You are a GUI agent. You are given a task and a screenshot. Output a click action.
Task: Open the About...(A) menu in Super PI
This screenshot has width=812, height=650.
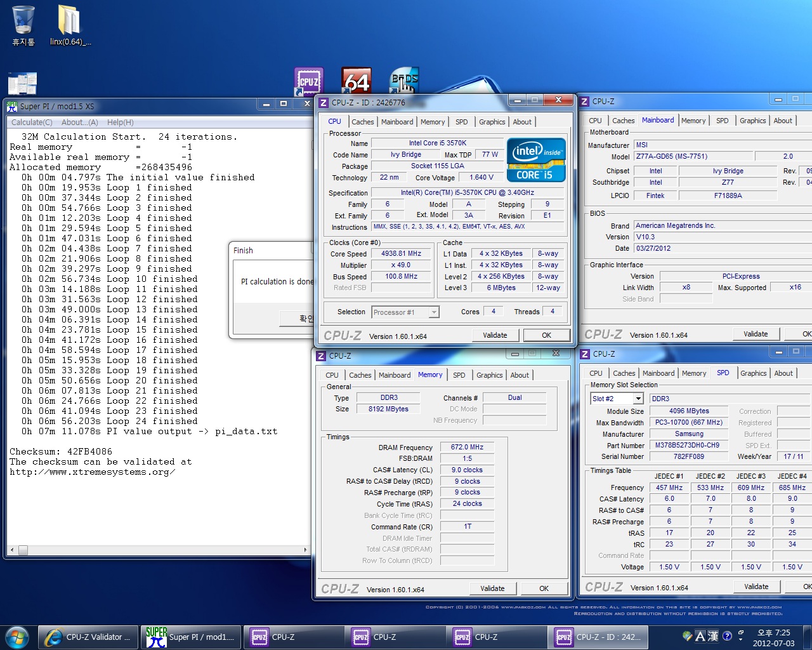click(80, 123)
